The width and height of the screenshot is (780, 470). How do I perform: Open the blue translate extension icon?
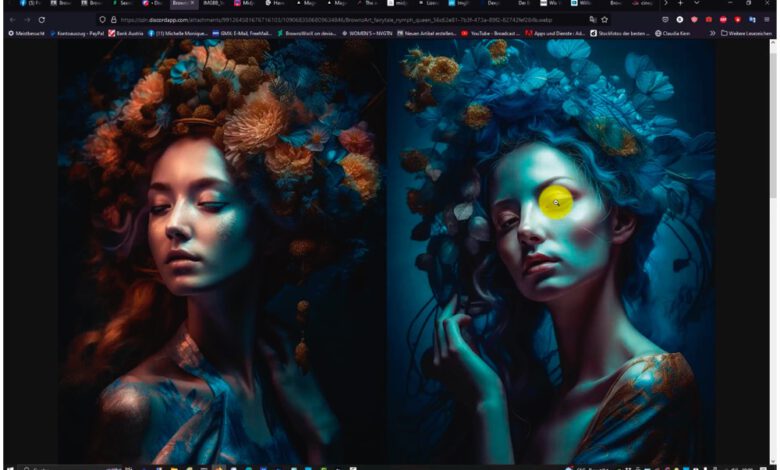[752, 20]
